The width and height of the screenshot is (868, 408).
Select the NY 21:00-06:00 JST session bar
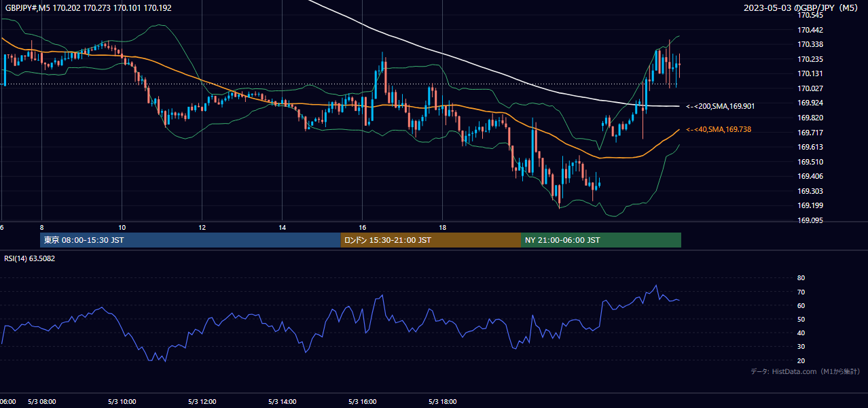pos(601,240)
